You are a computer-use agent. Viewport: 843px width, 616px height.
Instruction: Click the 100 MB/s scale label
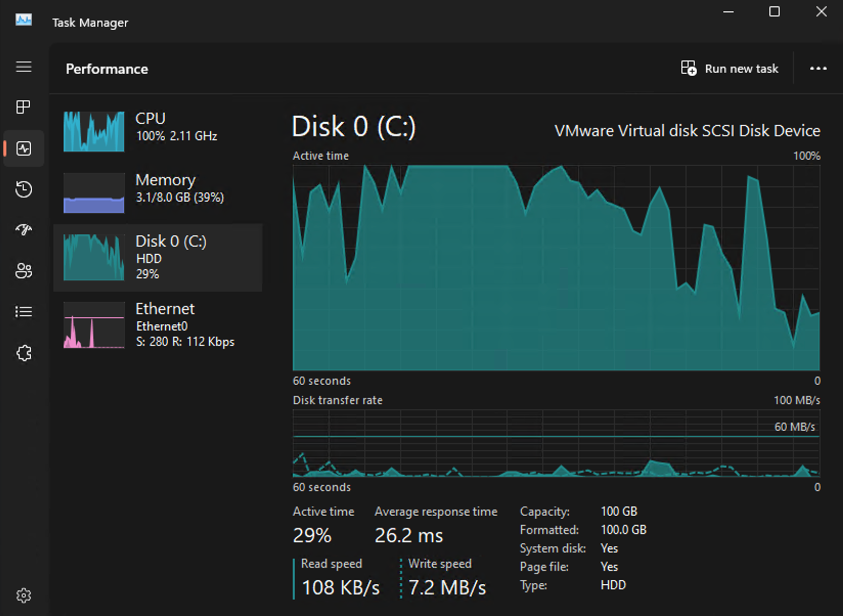(796, 400)
